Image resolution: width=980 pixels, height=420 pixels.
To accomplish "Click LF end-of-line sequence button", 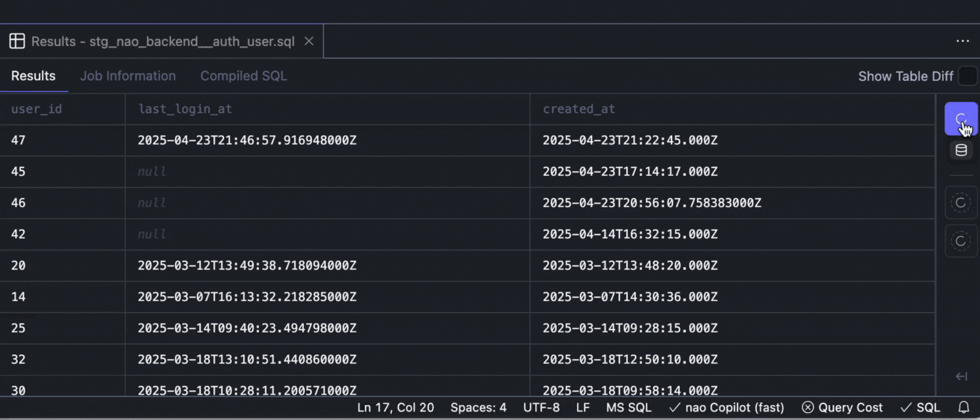I will point(582,407).
